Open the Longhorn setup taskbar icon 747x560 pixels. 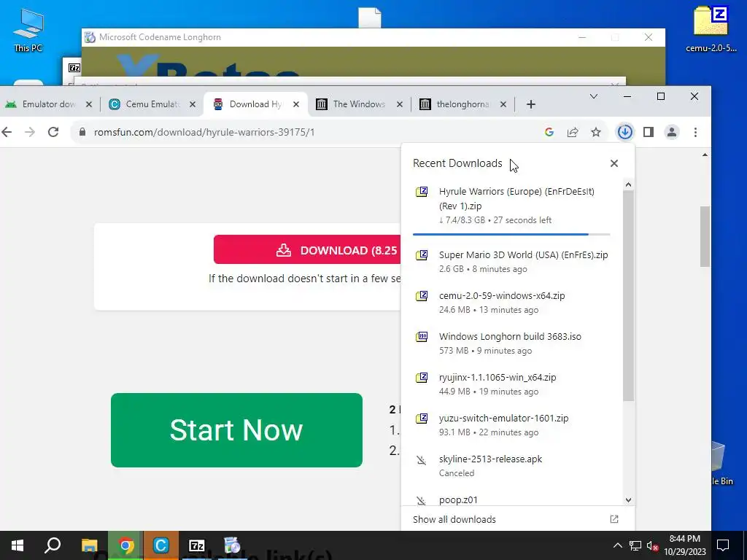click(232, 545)
